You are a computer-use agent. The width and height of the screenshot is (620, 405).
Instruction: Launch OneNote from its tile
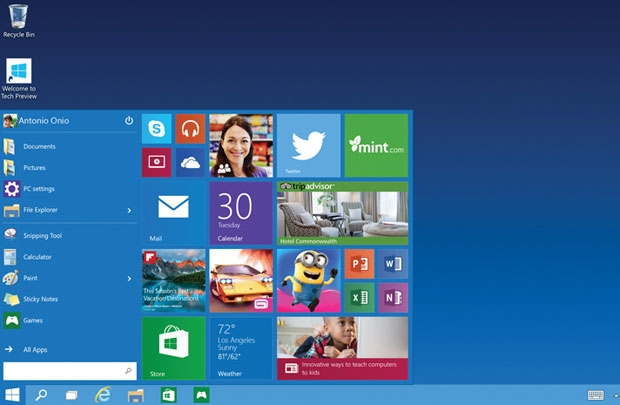(393, 297)
